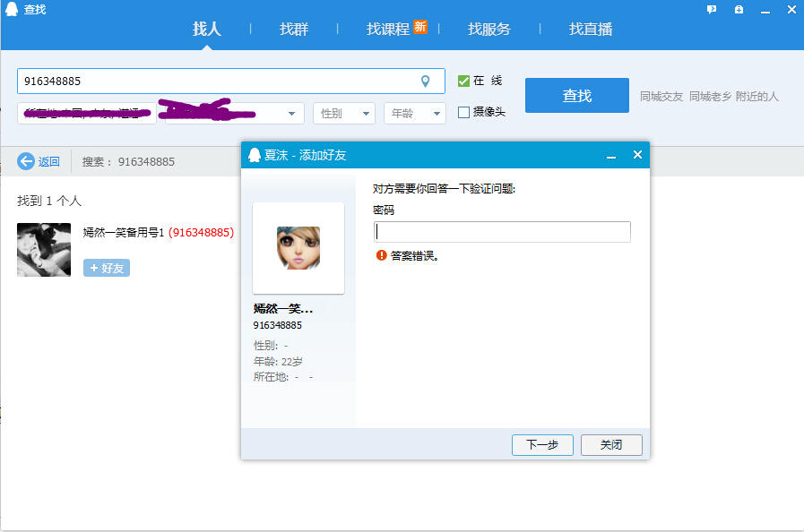
Task: Open the 年龄 dropdown
Action: tap(415, 113)
